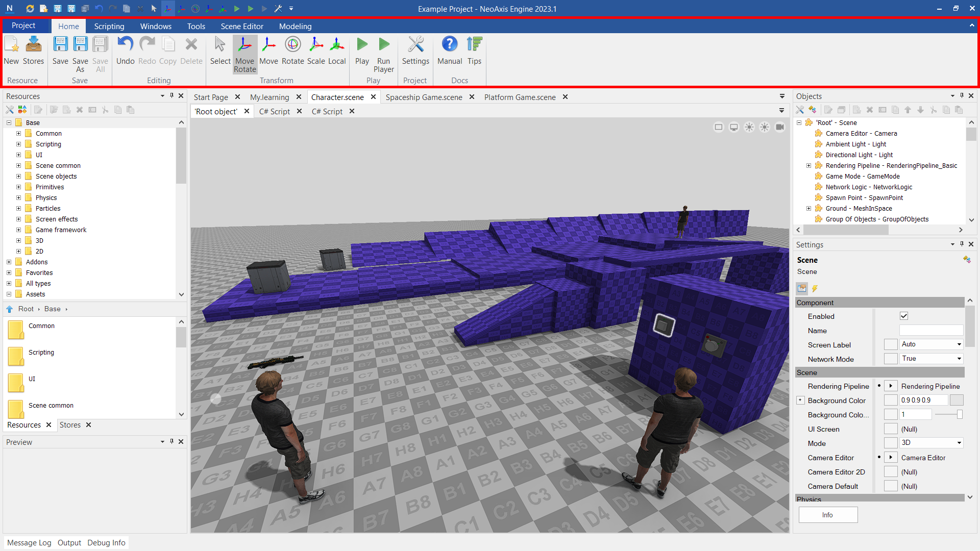Click the Name input field
Image resolution: width=980 pixels, height=551 pixels.
click(931, 331)
